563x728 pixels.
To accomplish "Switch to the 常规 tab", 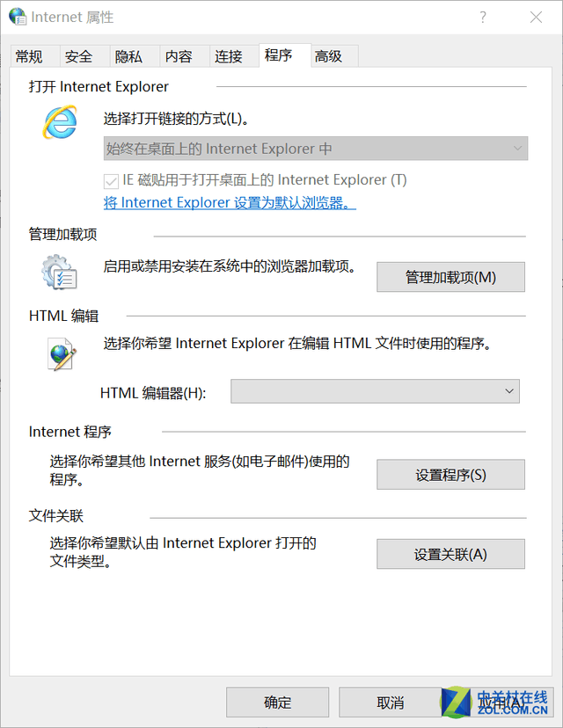I will click(29, 56).
